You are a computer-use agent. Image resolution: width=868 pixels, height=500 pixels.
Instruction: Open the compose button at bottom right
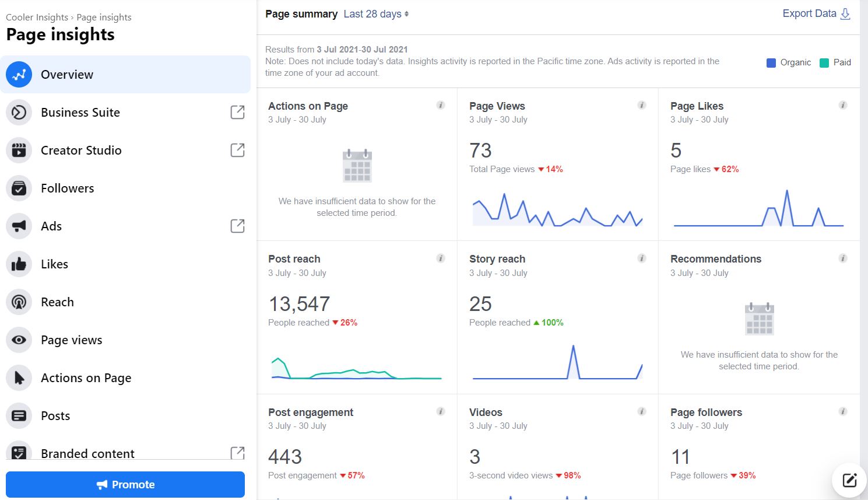pyautogui.click(x=848, y=480)
